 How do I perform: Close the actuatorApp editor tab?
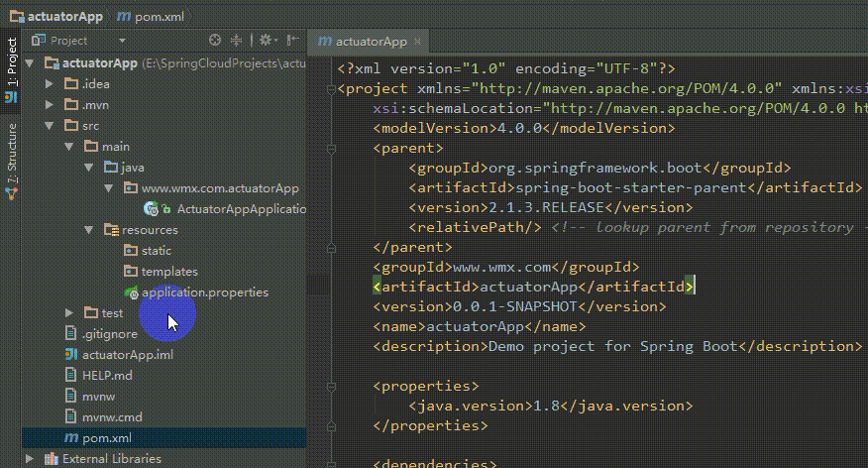coord(417,42)
